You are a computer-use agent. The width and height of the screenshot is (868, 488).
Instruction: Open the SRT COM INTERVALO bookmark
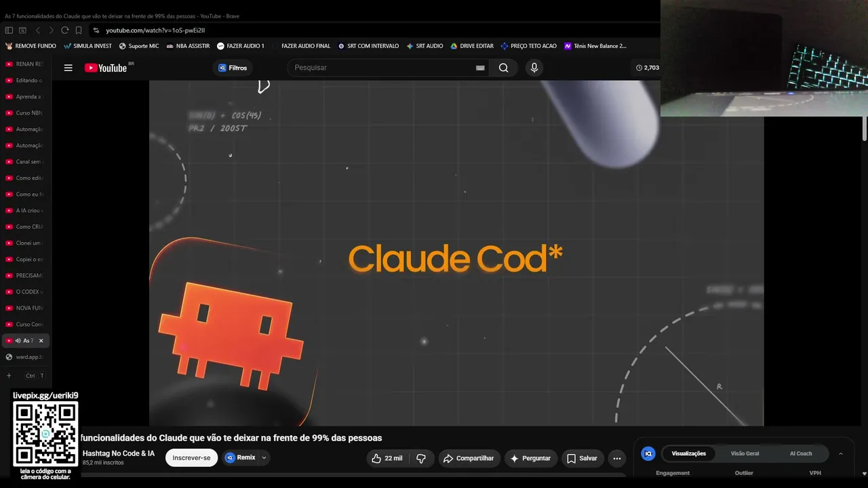pos(369,46)
